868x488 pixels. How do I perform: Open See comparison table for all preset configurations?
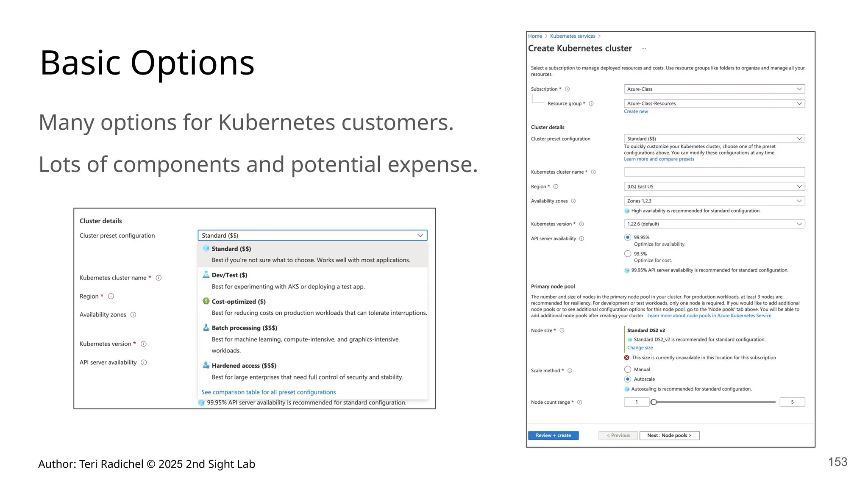click(x=268, y=392)
